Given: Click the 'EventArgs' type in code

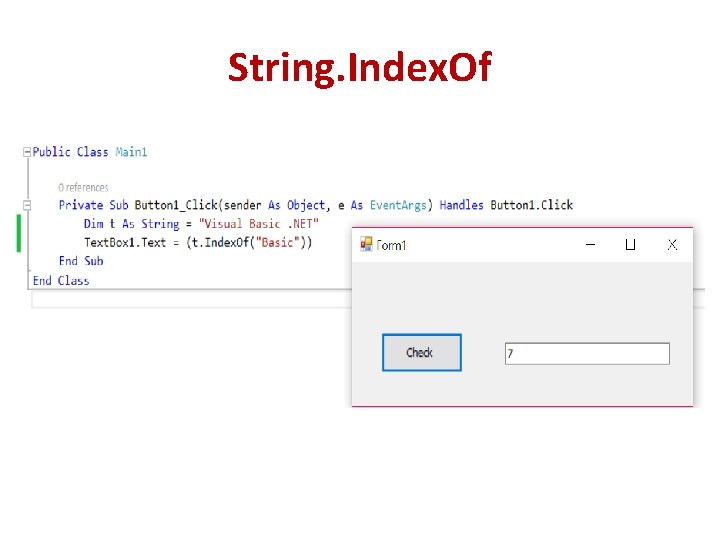Looking at the screenshot, I should pyautogui.click(x=398, y=205).
